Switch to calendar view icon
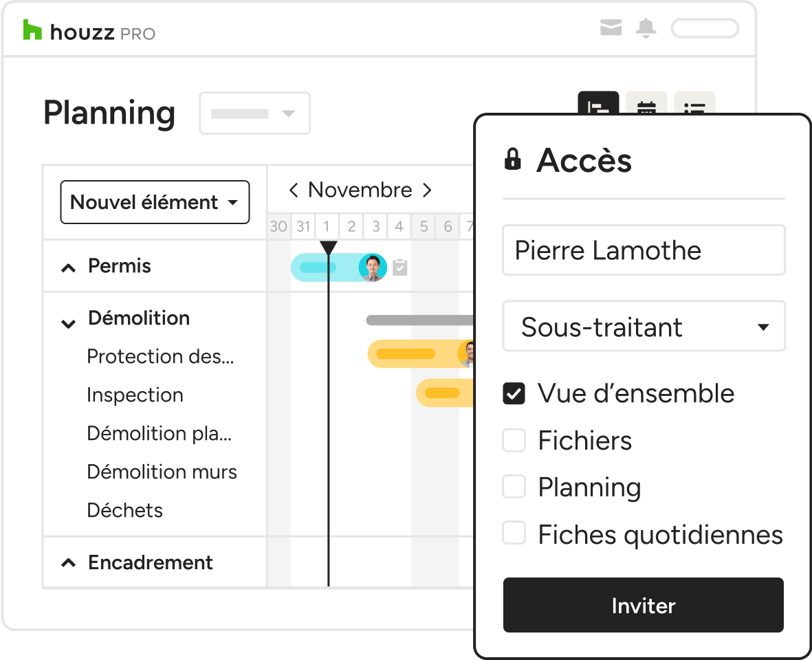 646,103
